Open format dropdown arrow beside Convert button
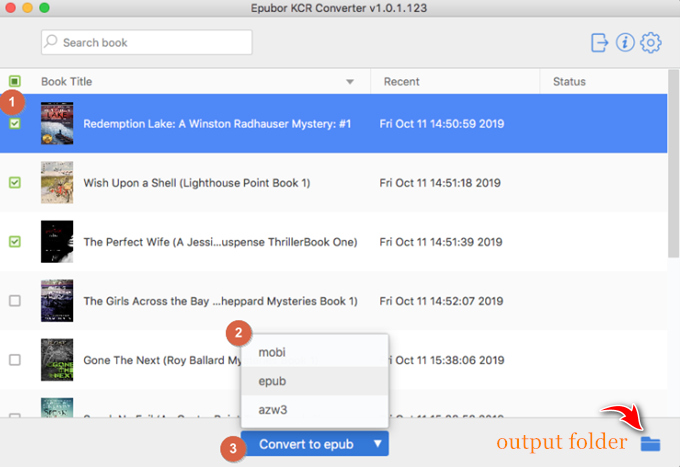The image size is (680, 467). (x=378, y=444)
